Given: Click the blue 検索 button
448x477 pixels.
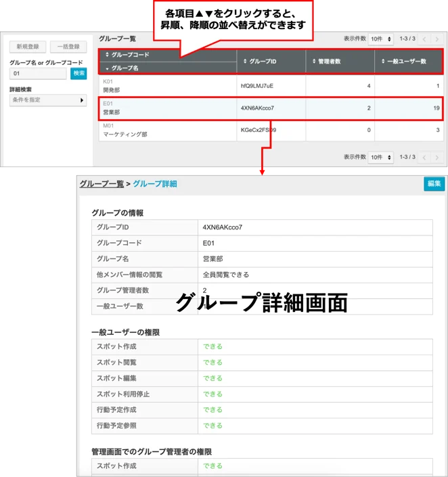Looking at the screenshot, I should 79,73.
